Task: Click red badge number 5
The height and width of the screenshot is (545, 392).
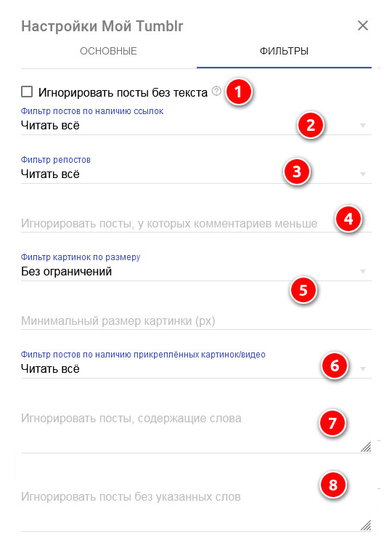Action: [303, 290]
